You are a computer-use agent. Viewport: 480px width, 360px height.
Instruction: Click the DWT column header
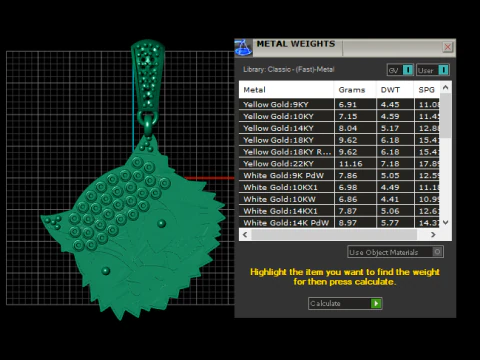click(395, 90)
